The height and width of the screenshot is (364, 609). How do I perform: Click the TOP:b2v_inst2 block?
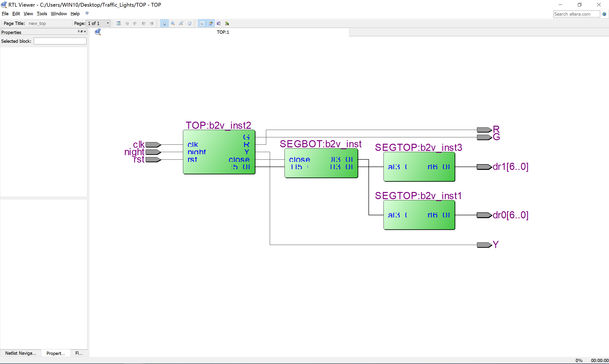click(x=219, y=152)
